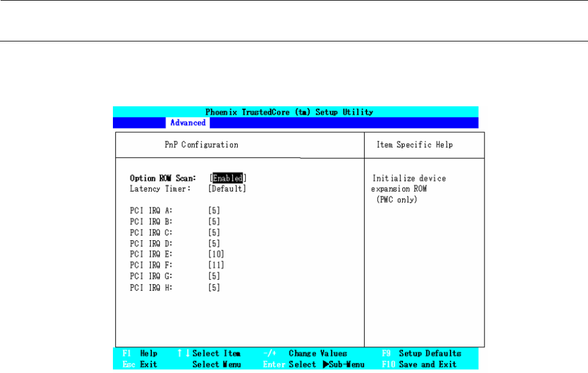The width and height of the screenshot is (588, 373).
Task: Click the PCI IRQ H label
Action: pyautogui.click(x=151, y=288)
